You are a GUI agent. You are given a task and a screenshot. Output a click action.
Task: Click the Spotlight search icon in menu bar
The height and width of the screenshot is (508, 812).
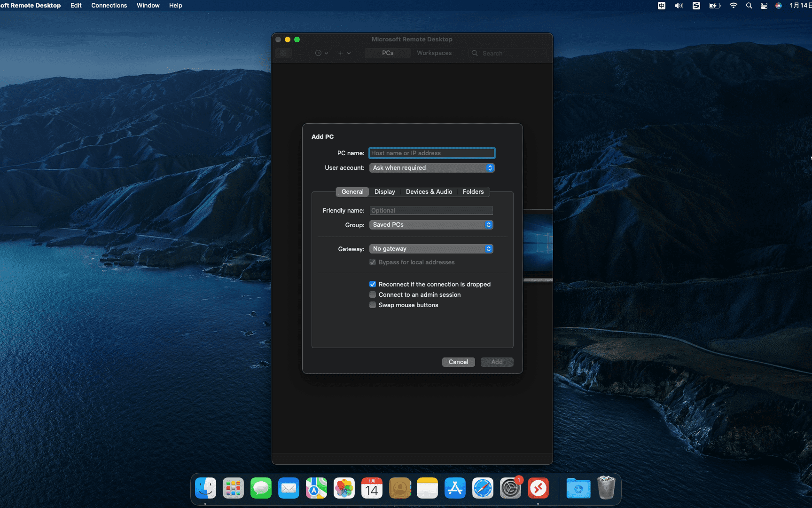(749, 6)
